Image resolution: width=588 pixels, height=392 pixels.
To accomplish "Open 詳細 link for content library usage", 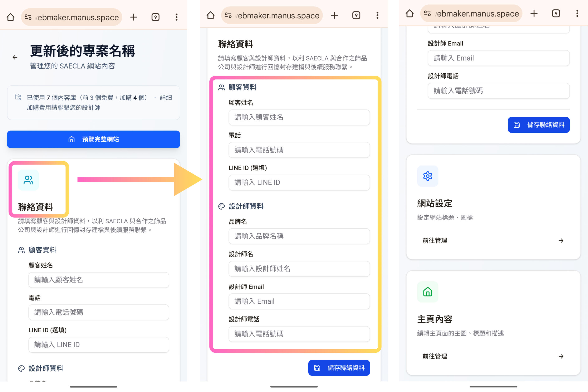I will 166,98.
